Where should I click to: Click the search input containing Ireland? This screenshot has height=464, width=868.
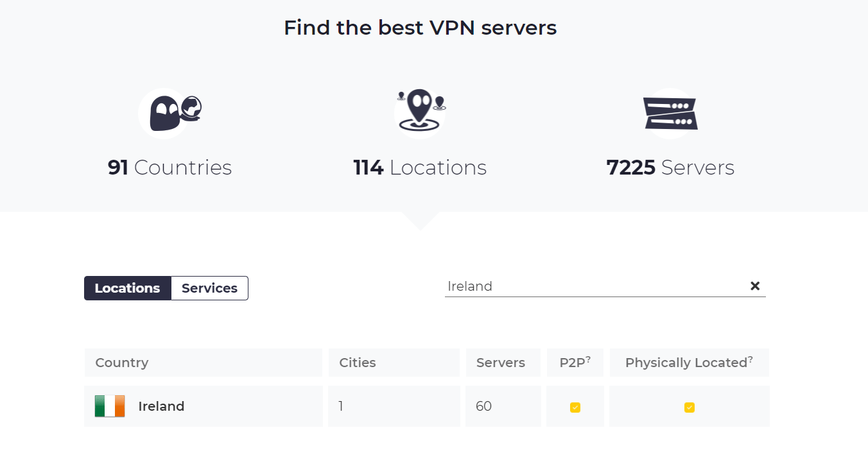pyautogui.click(x=578, y=286)
